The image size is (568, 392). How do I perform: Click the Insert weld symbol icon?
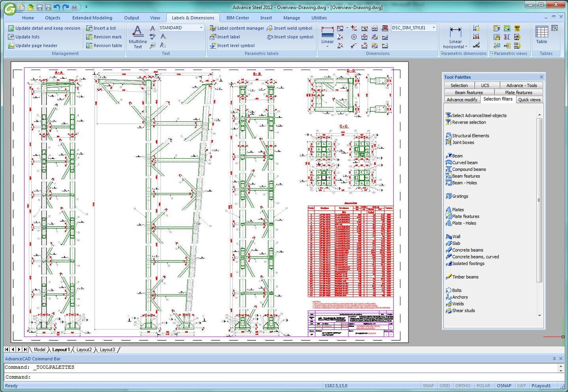pyautogui.click(x=270, y=28)
